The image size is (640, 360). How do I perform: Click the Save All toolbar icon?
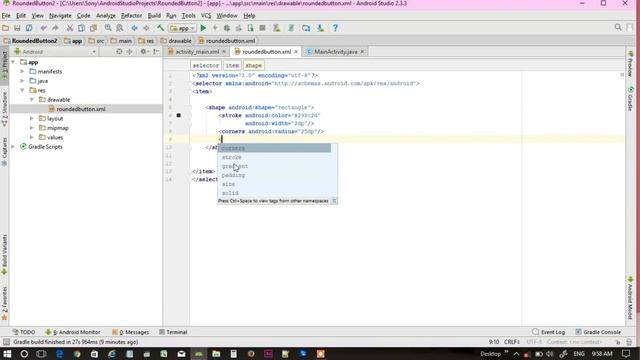17,28
